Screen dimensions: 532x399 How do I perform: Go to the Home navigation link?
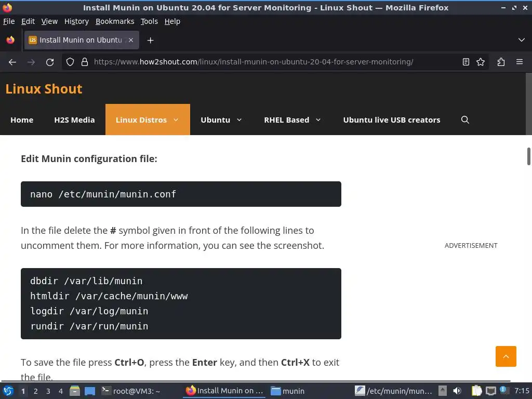point(22,120)
